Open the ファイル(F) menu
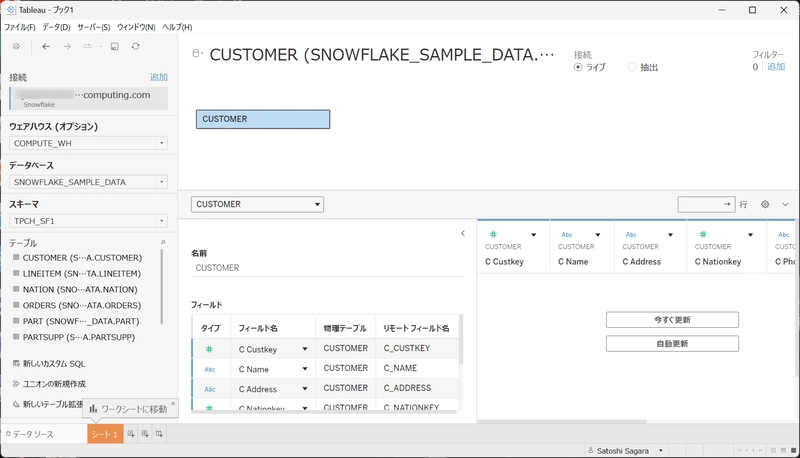 tap(20, 27)
